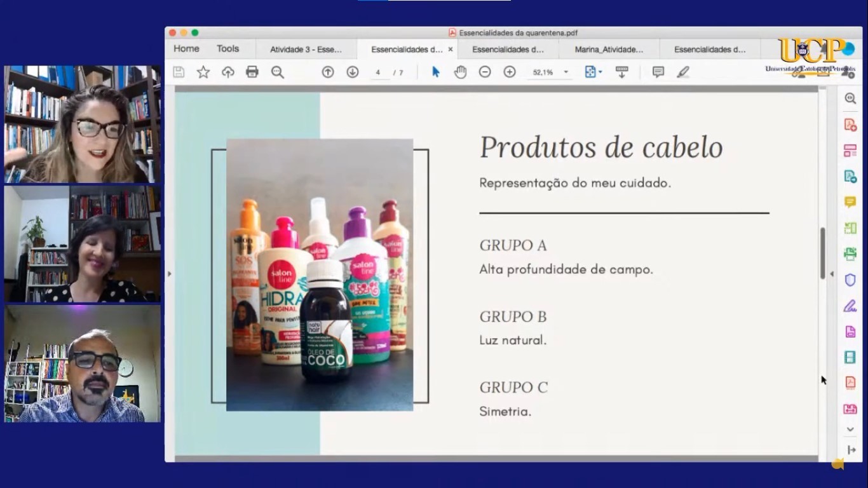The image size is (868, 488).
Task: Go to the Home view
Action: click(x=186, y=49)
